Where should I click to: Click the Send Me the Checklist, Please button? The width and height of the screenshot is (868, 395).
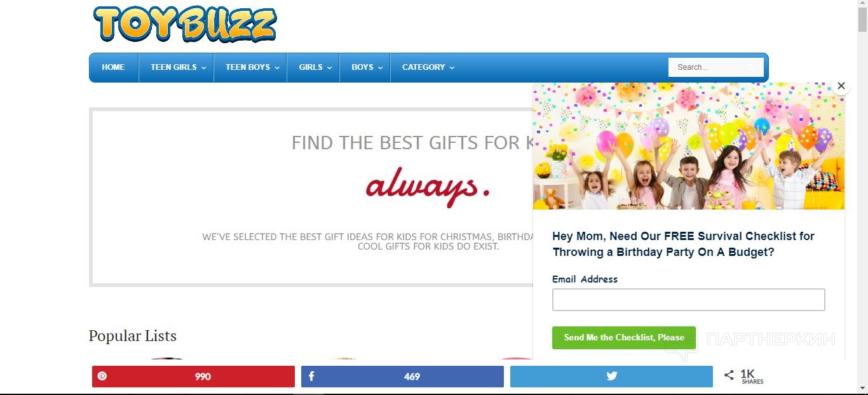point(624,337)
